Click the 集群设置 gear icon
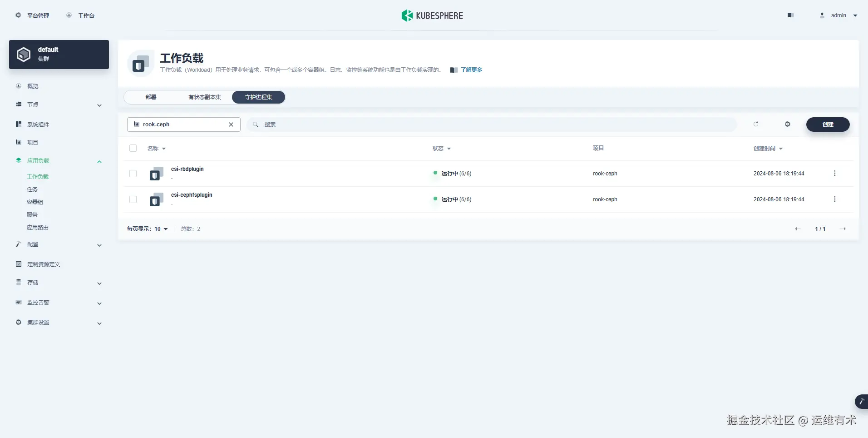The width and height of the screenshot is (868, 438). pos(19,322)
